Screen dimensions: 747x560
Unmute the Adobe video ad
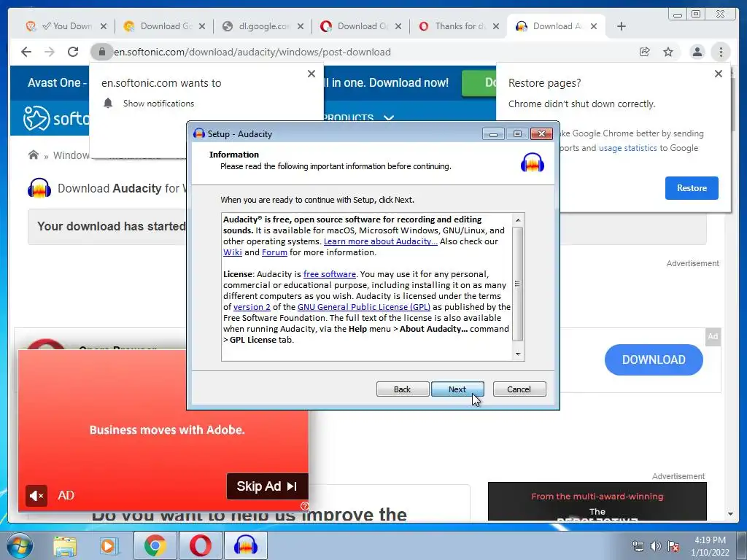(x=36, y=496)
